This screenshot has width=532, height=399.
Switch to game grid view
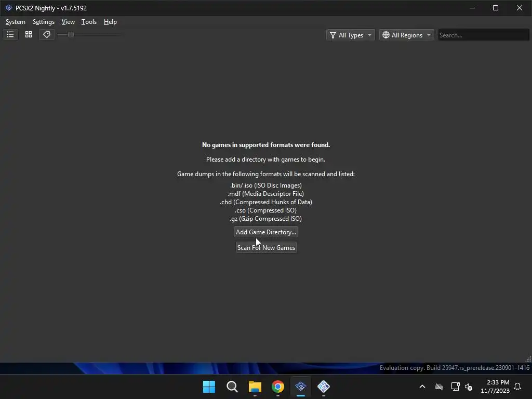29,35
